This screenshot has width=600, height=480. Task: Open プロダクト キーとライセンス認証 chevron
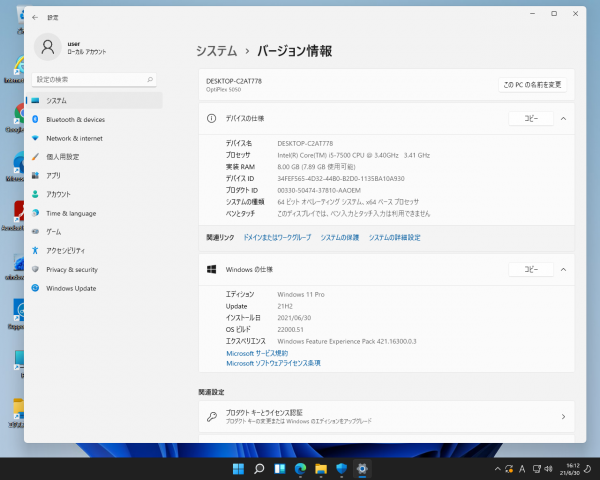(563, 416)
